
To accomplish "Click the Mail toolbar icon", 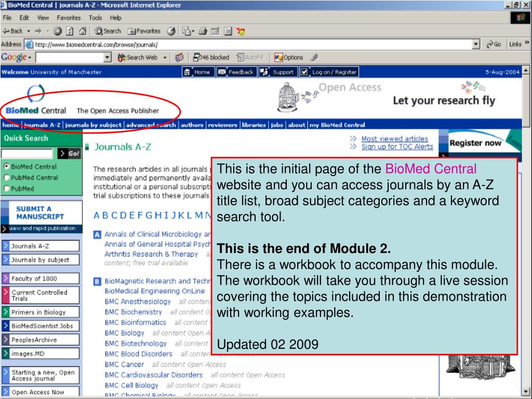I will (187, 31).
